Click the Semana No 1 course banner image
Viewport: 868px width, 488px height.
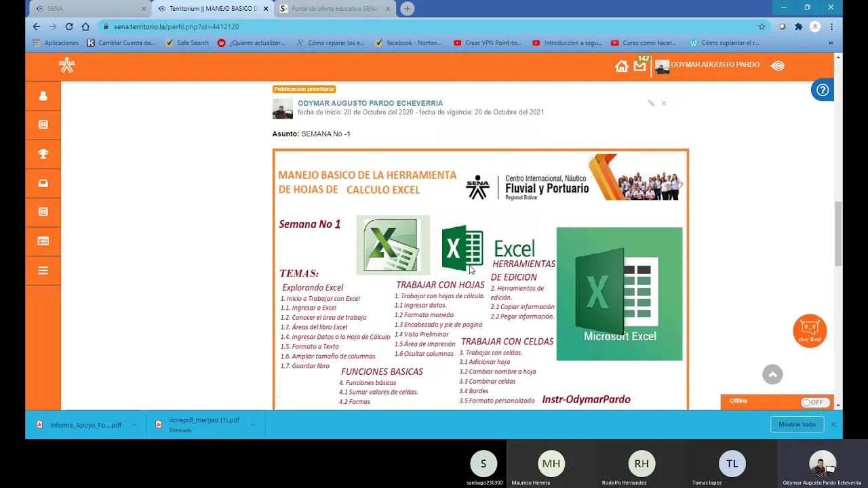coord(480,279)
